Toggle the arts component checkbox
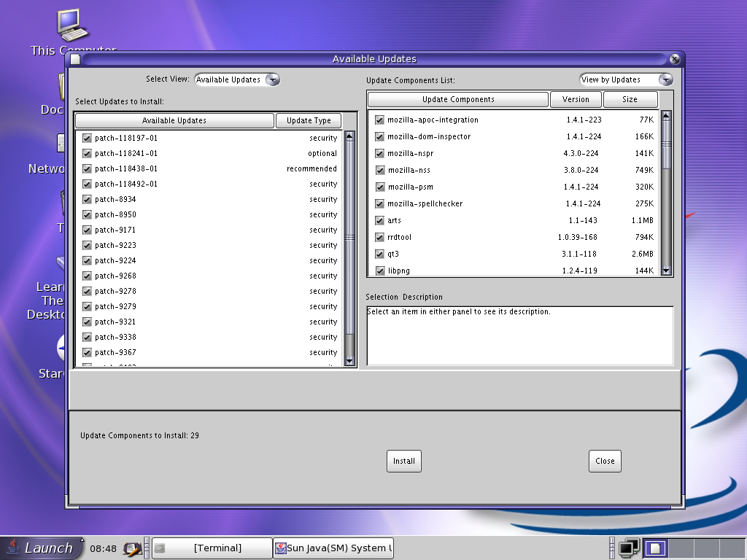Viewport: 747px width, 560px height. [379, 220]
